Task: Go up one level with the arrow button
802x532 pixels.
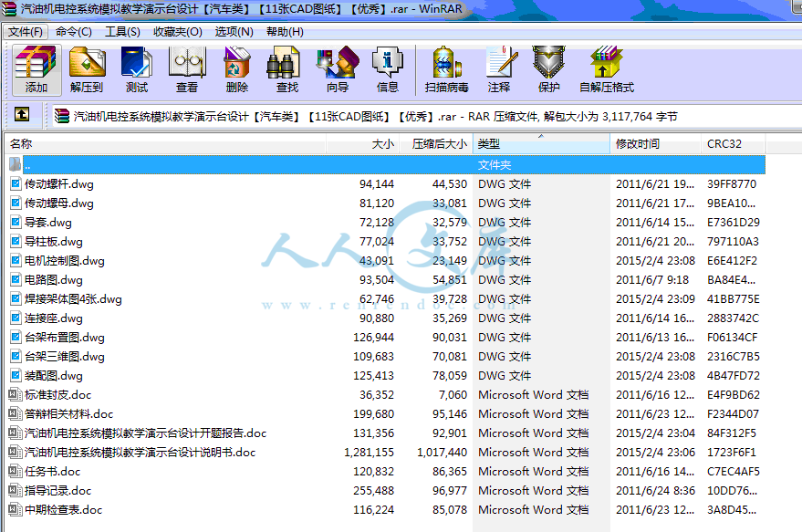Action: click(x=22, y=114)
